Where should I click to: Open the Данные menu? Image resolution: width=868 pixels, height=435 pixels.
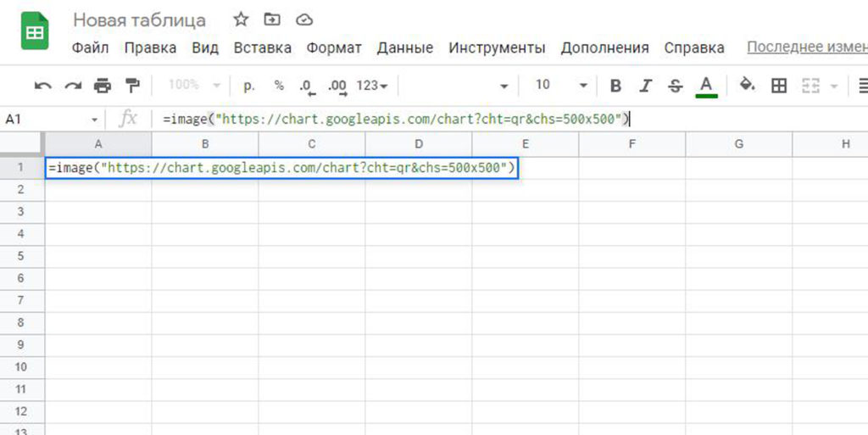coord(404,47)
